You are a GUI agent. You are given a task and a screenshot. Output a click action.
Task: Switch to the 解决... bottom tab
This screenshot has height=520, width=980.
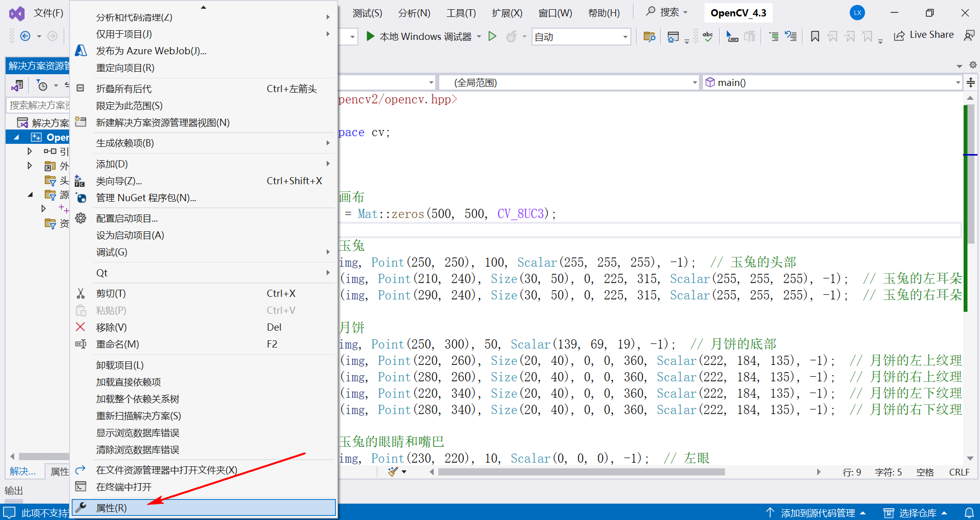pyautogui.click(x=23, y=471)
